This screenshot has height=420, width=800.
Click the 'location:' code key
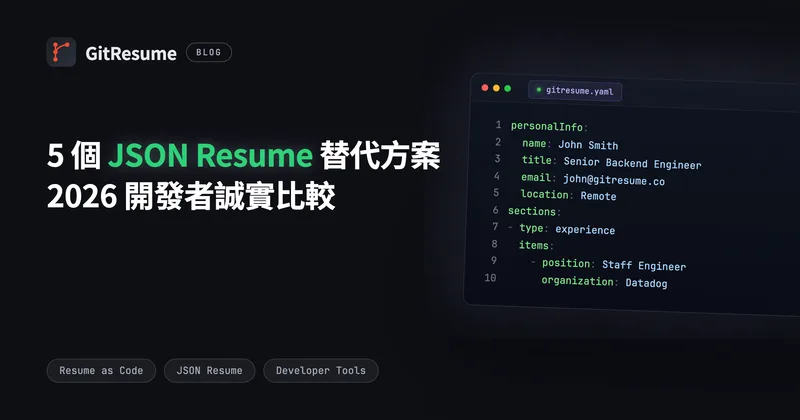pos(547,194)
